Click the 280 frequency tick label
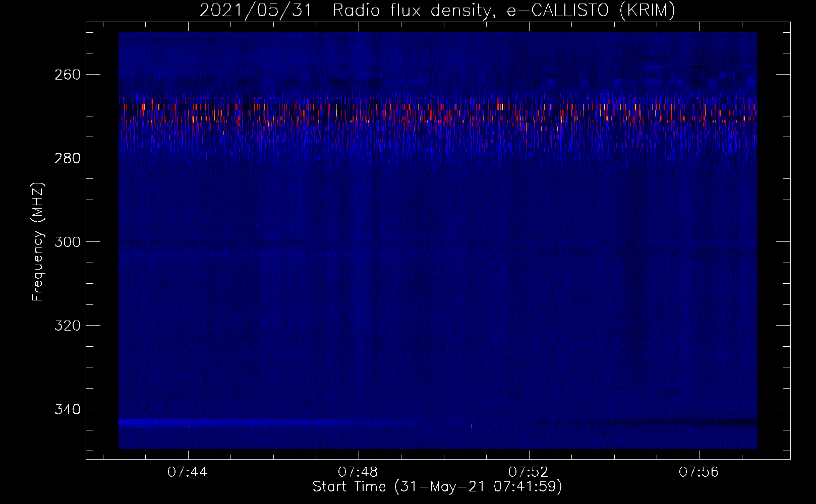The width and height of the screenshot is (816, 504). [68, 158]
